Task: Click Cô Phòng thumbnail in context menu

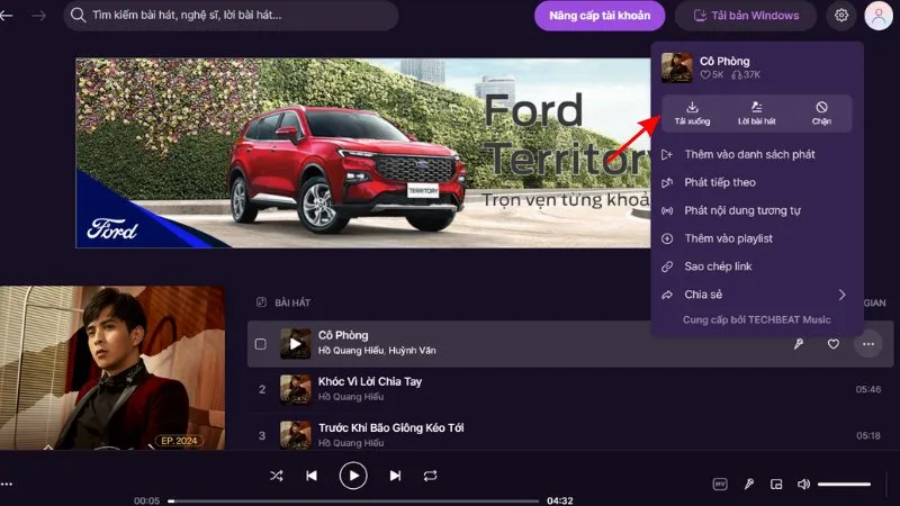Action: click(x=677, y=67)
